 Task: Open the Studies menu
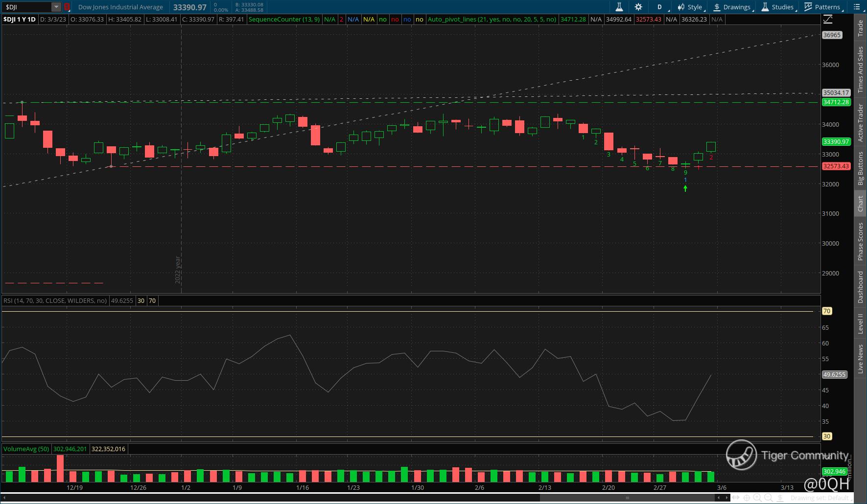tap(778, 7)
